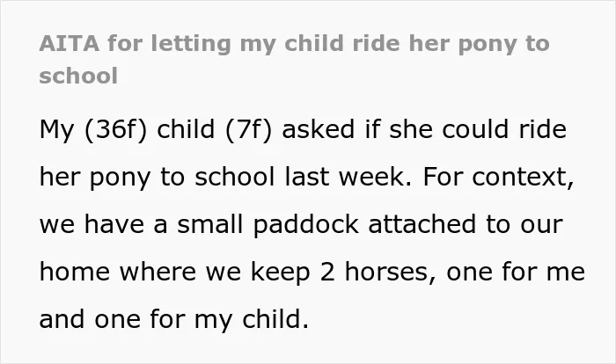This screenshot has width=616, height=364.
Task: Click 'home' starting the fourth line
Action: tap(75, 272)
